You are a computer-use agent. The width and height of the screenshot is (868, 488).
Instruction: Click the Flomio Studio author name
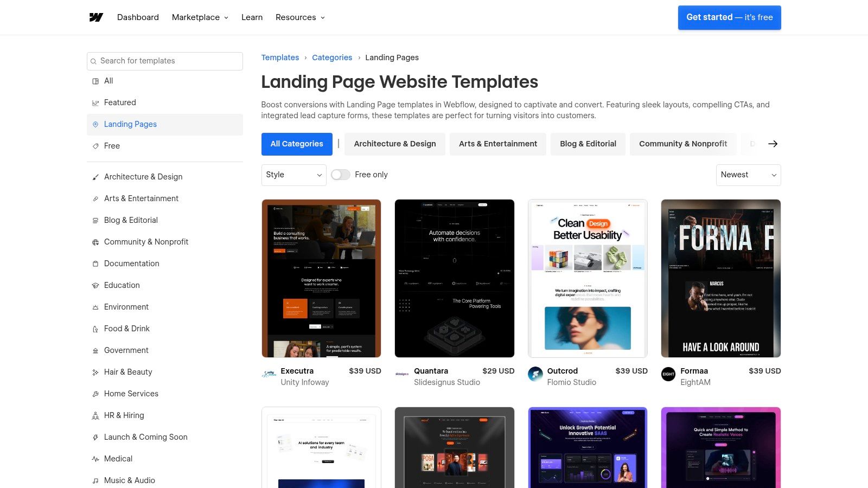coord(572,382)
